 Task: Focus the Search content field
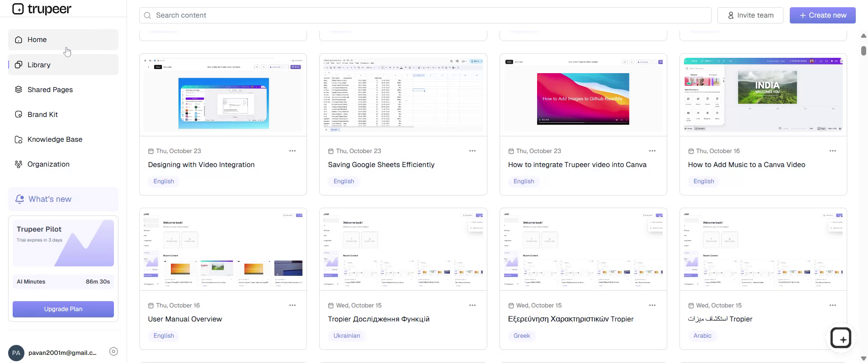point(425,15)
